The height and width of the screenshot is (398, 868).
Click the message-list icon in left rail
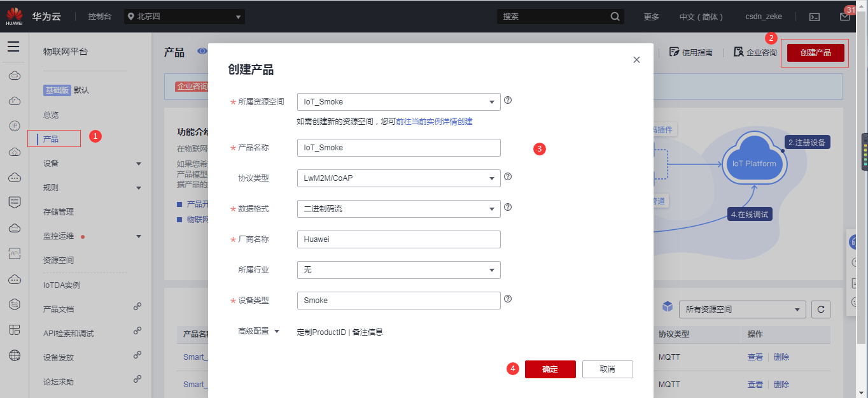coord(15,203)
